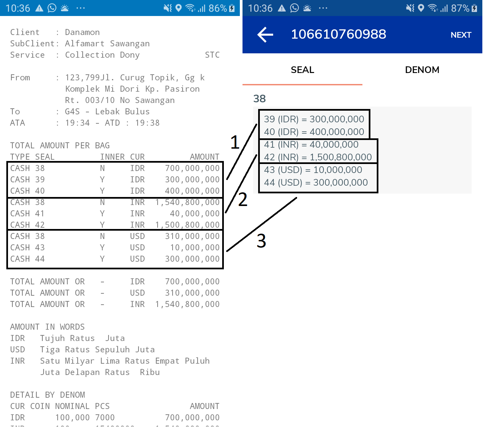Select seal line 42 (INR) = 1,500,800,000

coord(318,157)
